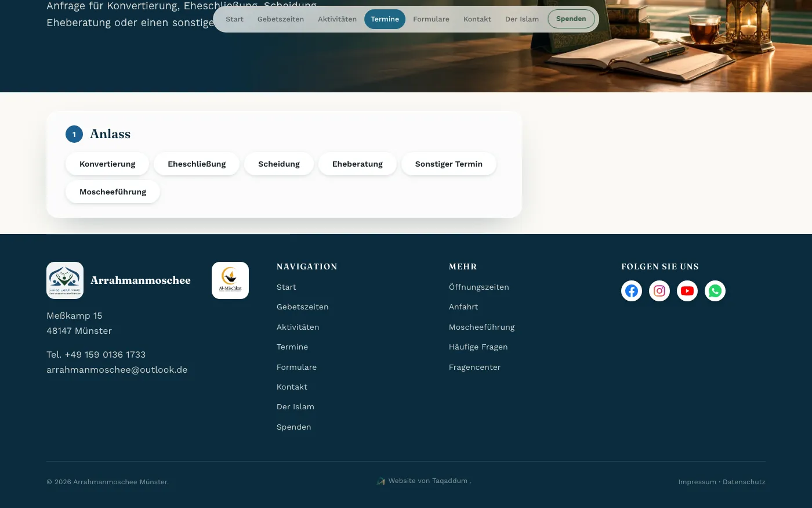Screen dimensions: 812x508
Task: Open the Impressum link
Action: (x=697, y=482)
